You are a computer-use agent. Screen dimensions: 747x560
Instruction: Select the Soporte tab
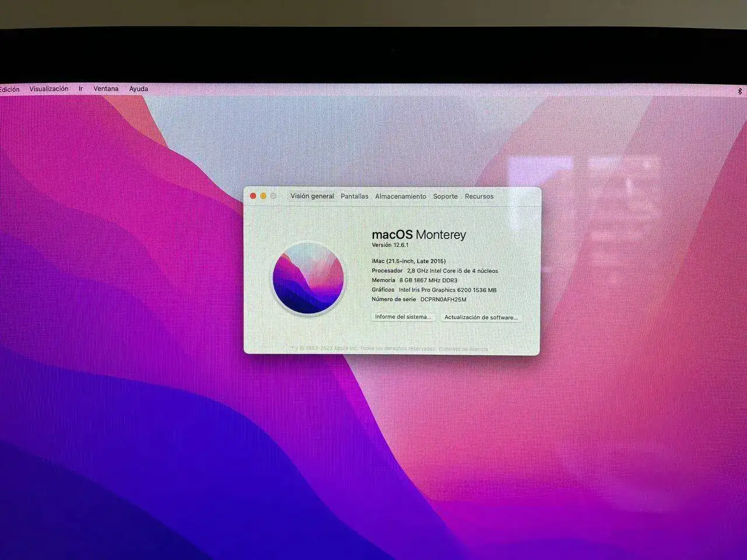click(x=445, y=197)
